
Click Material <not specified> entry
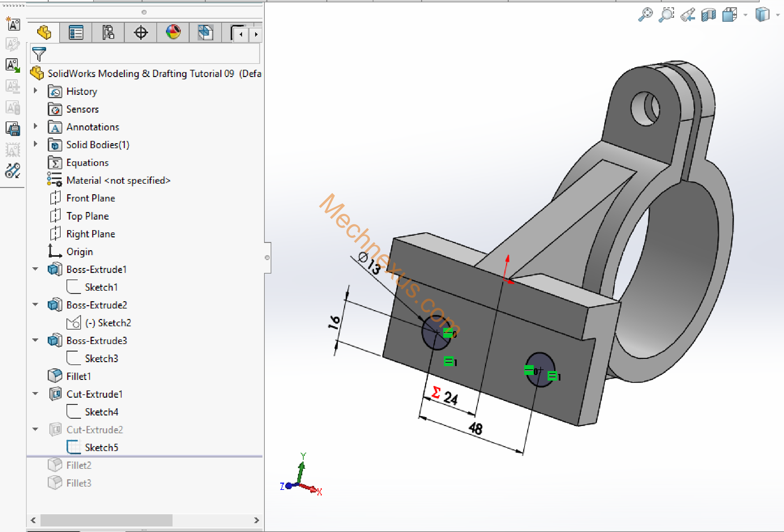tap(118, 180)
